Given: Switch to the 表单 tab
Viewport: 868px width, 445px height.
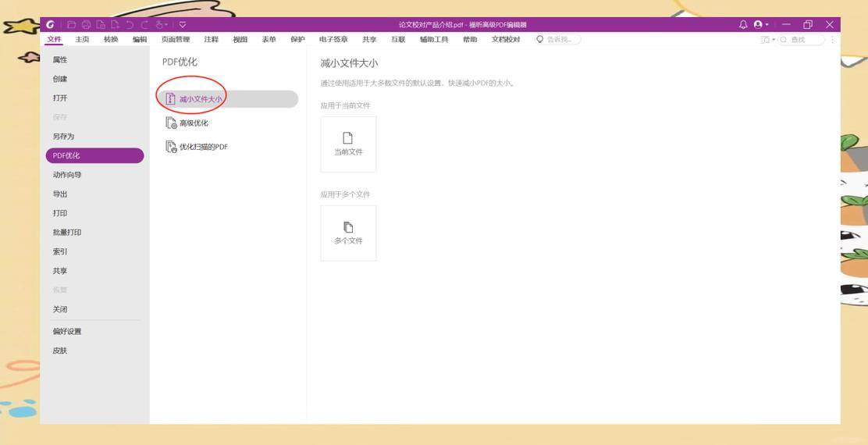Looking at the screenshot, I should [x=269, y=39].
